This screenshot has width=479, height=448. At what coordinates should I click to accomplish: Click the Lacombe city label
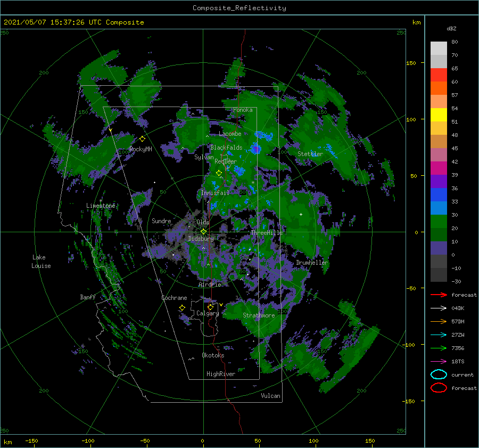coord(230,134)
